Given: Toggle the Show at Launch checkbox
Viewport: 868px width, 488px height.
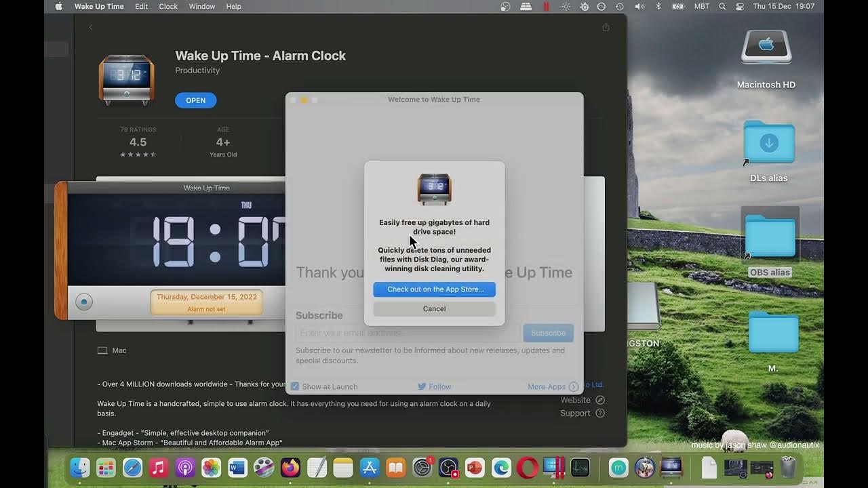Looking at the screenshot, I should 295,386.
